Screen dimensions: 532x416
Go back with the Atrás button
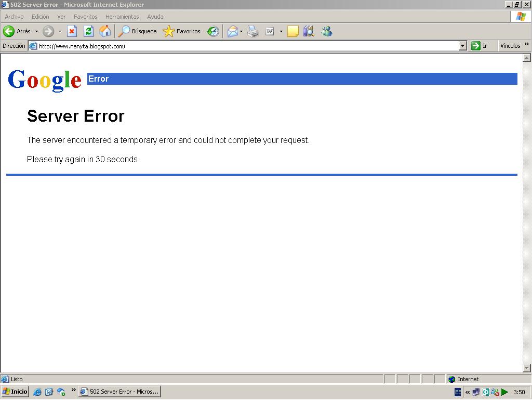[17, 31]
